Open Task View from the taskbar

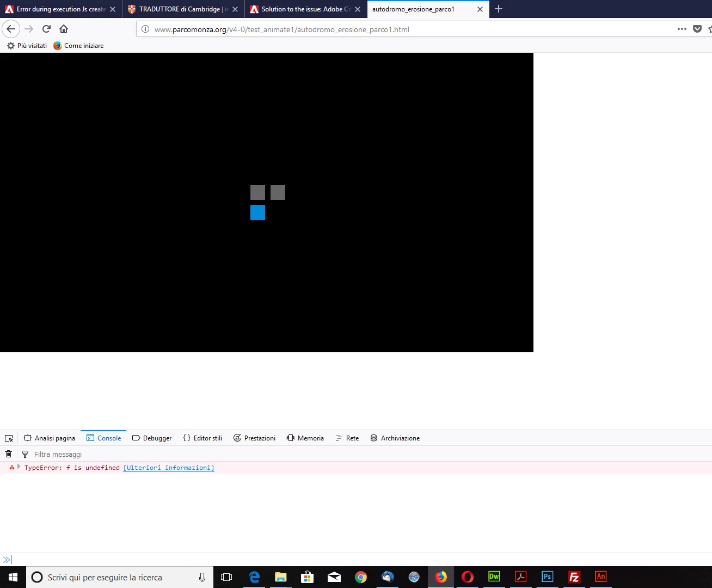point(226,577)
